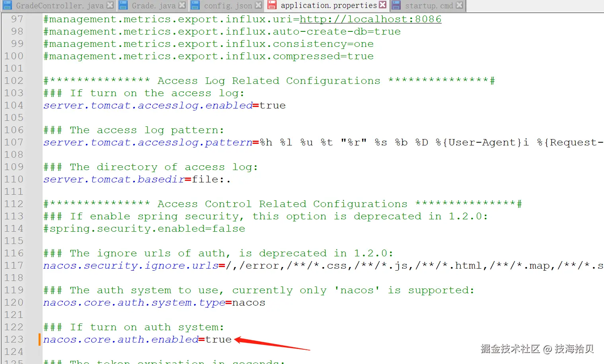Click the '#spring.security.enabled=false' comment line

[x=144, y=228]
